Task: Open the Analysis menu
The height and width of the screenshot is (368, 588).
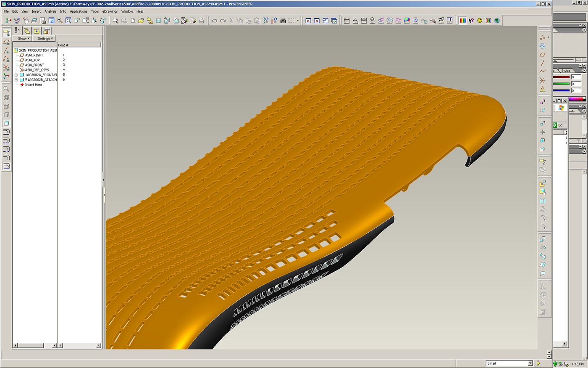Action: pyautogui.click(x=50, y=11)
